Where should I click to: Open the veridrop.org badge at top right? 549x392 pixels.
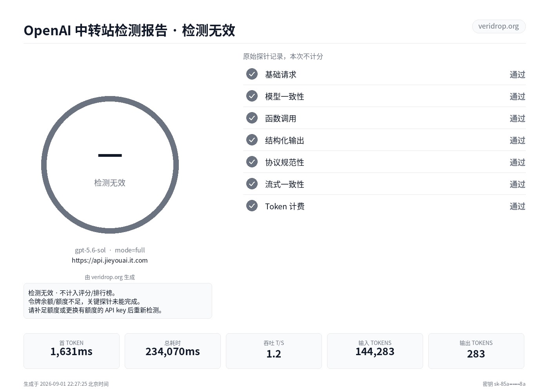[498, 26]
